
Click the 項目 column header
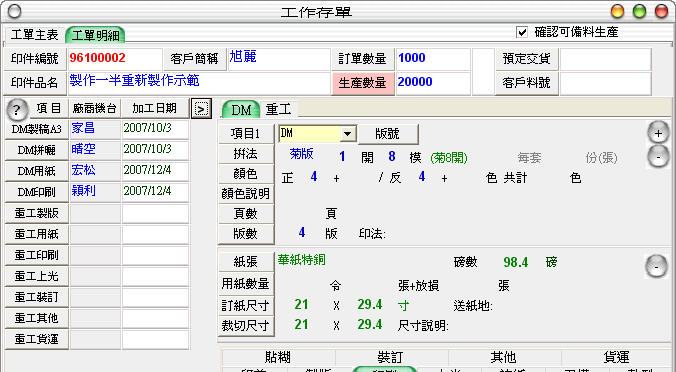point(49,109)
